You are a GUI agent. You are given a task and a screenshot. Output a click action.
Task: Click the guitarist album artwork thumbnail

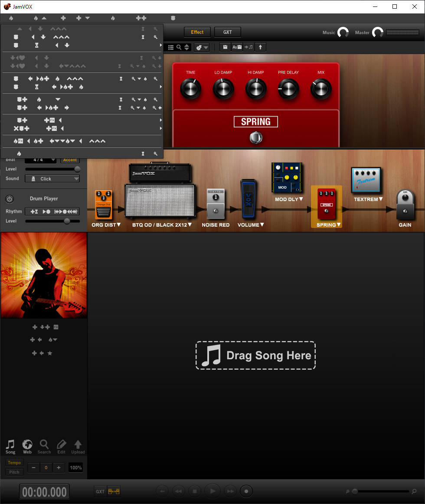coord(44,275)
